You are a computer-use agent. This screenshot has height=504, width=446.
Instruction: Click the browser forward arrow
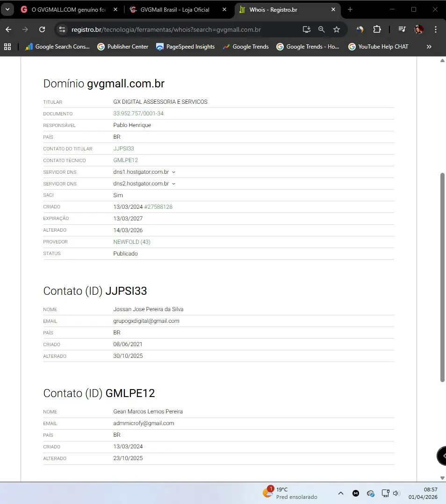click(x=25, y=29)
